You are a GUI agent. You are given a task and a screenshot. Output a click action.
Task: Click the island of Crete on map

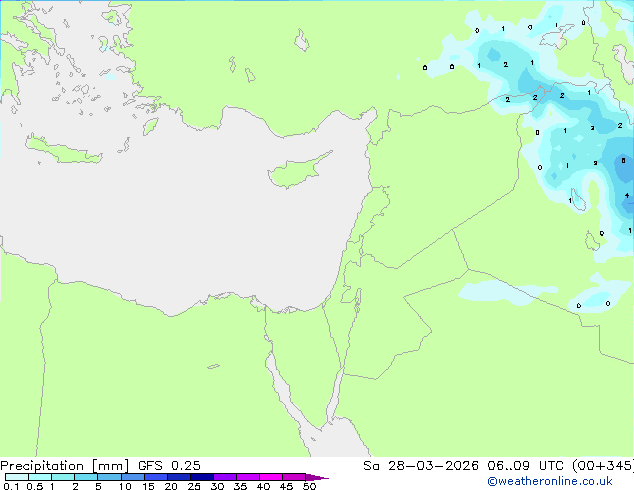coord(64,149)
